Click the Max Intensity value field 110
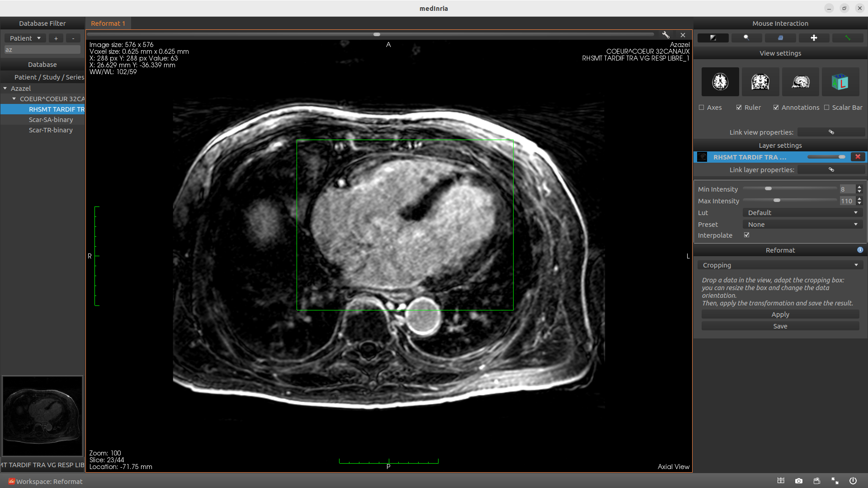868x488 pixels. pyautogui.click(x=848, y=201)
